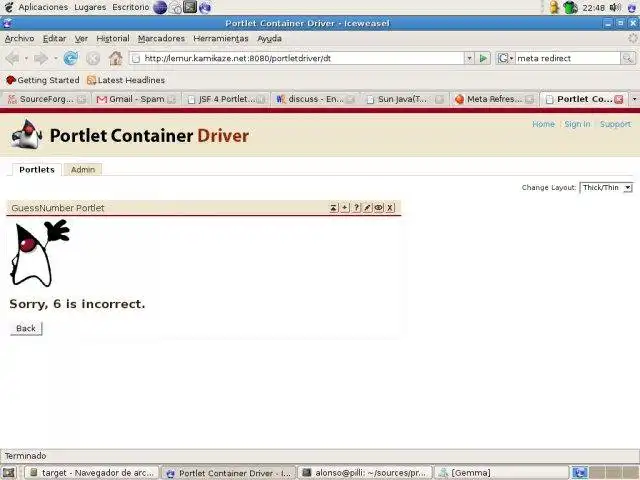The width and height of the screenshot is (640, 480).
Task: Minimize the GuessNumber Portlet
Action: 333,208
